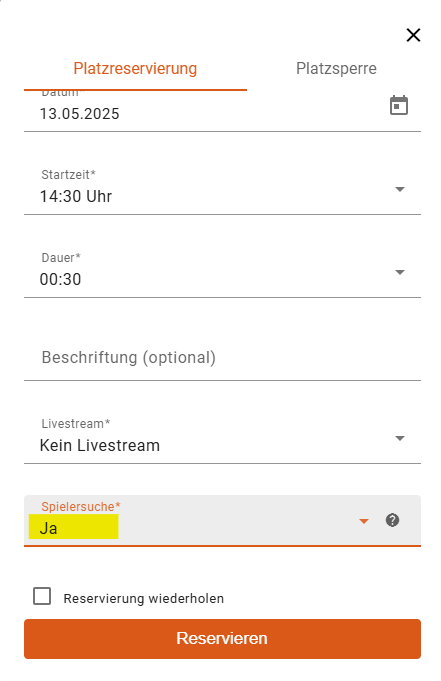This screenshot has width=441, height=681.
Task: Open the calendar date picker icon
Action: pyautogui.click(x=398, y=106)
